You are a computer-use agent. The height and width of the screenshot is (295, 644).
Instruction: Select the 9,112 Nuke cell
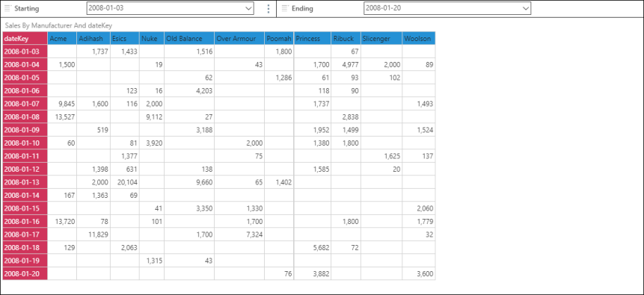point(152,117)
